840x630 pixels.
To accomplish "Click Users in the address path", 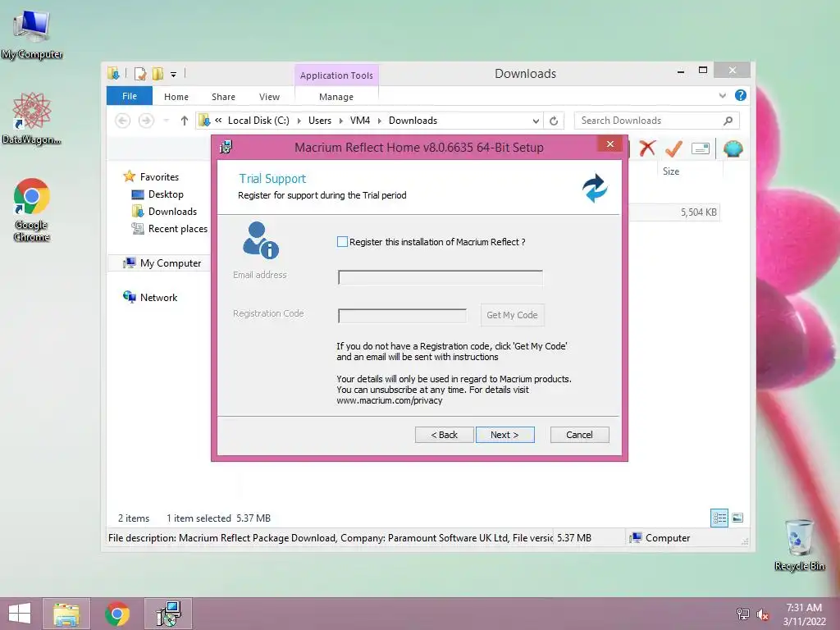I will [320, 121].
